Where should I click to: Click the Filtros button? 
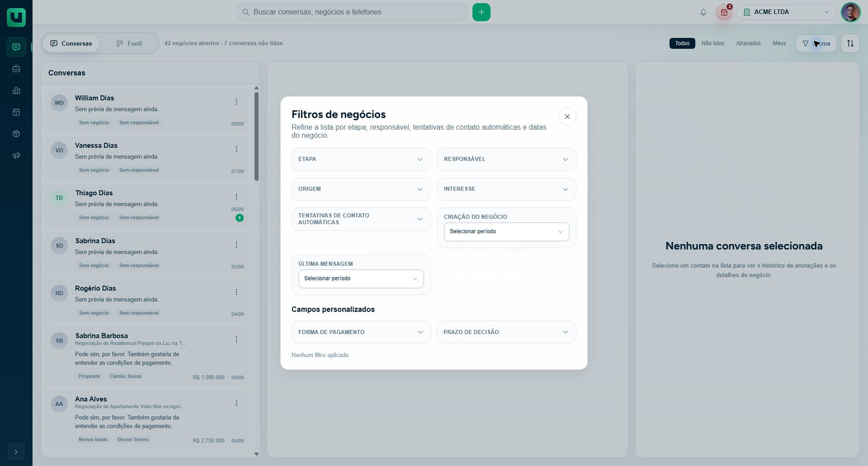coord(816,43)
